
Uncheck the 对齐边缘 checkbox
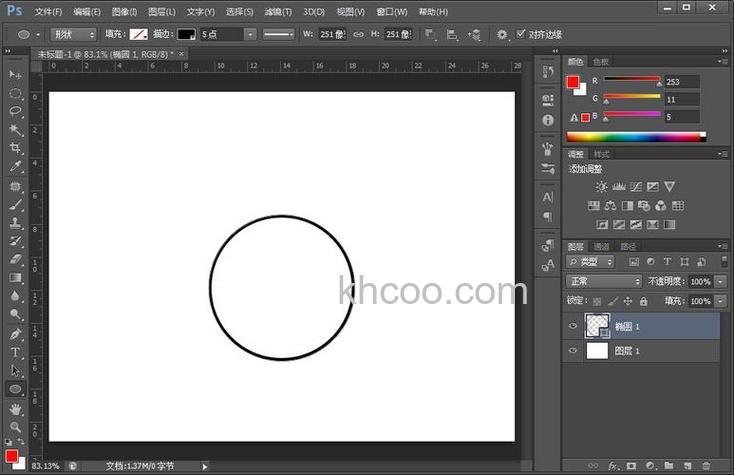click(520, 34)
